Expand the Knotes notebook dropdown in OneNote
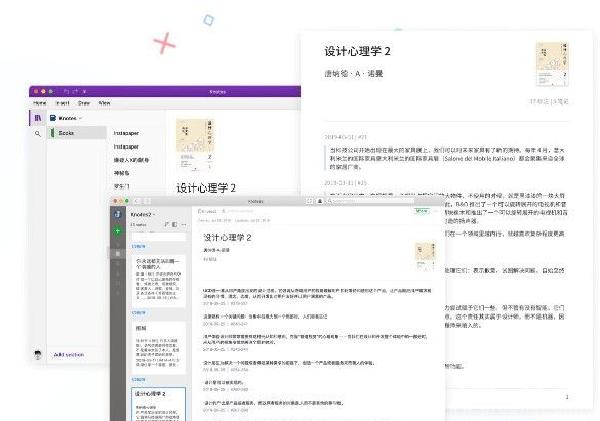Viewport: 600px width, 421px height. [x=80, y=118]
